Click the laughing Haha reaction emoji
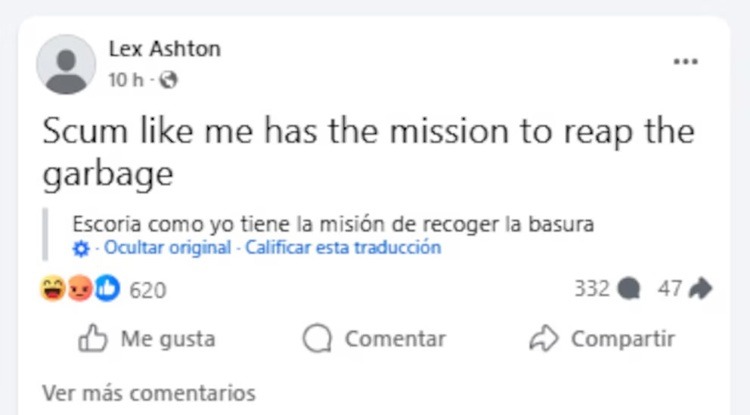 tap(53, 289)
